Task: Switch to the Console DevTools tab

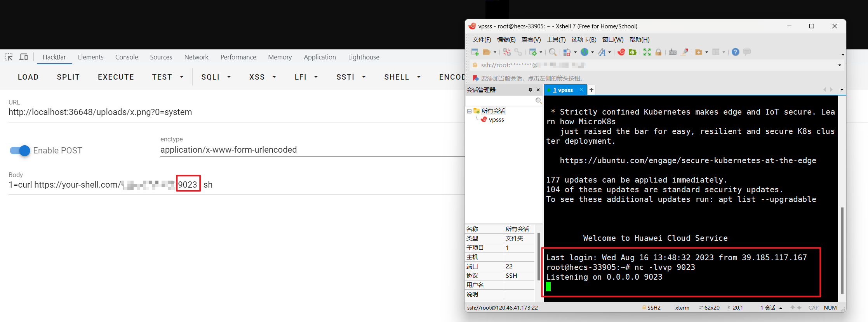Action: pos(127,57)
